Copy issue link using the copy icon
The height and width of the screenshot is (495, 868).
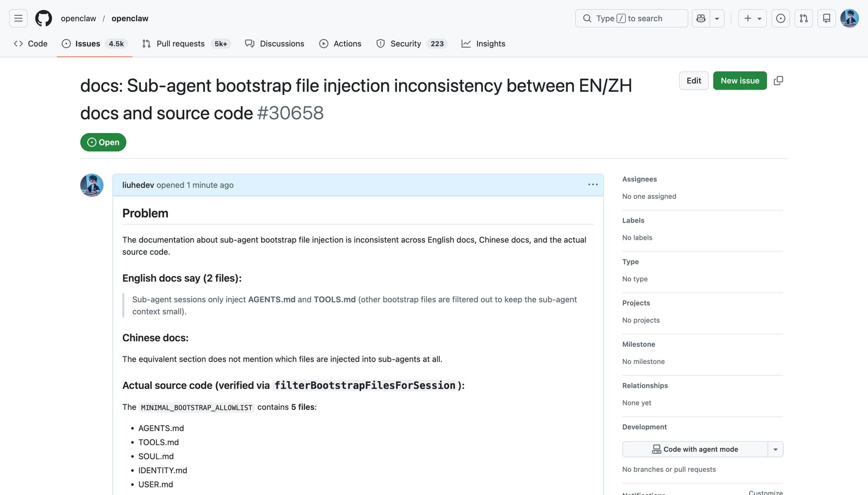[778, 81]
